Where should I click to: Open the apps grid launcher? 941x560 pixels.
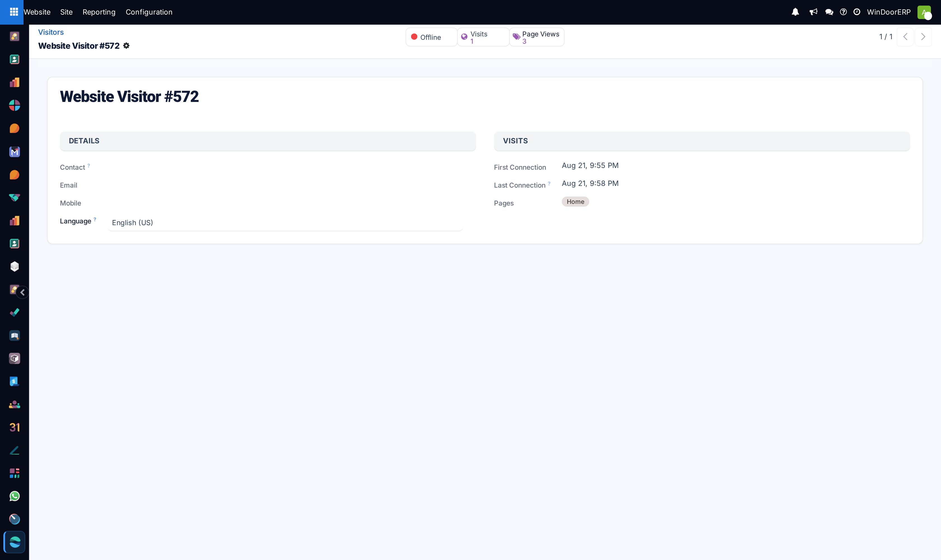tap(14, 12)
